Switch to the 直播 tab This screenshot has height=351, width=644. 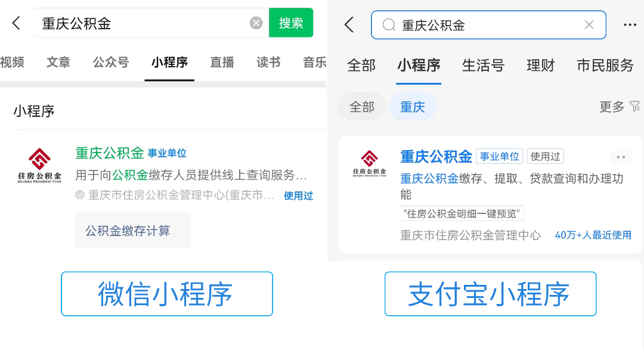coord(222,63)
